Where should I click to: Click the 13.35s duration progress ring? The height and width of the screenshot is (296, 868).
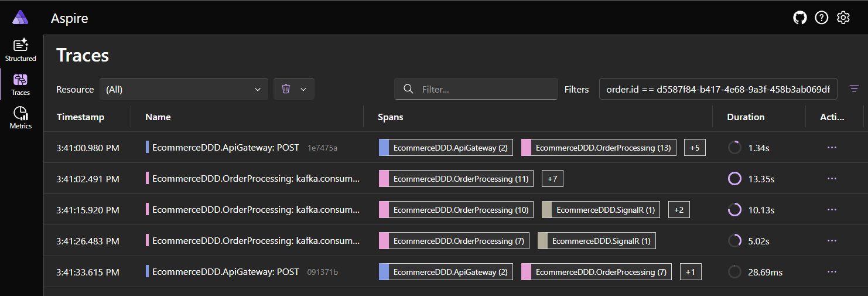pyautogui.click(x=734, y=179)
